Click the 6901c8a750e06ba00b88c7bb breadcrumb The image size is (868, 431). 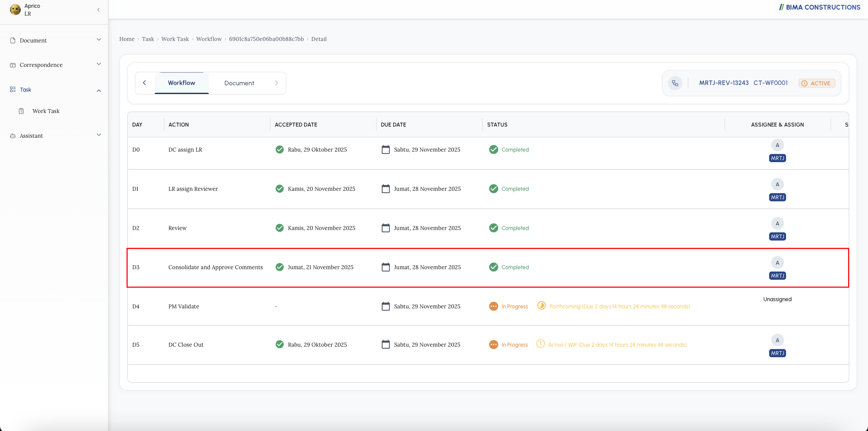266,39
